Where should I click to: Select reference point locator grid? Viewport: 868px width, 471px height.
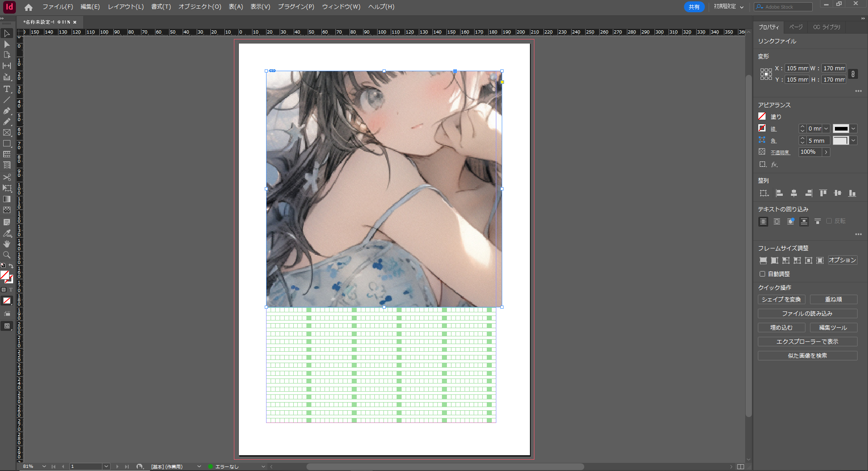pyautogui.click(x=766, y=74)
